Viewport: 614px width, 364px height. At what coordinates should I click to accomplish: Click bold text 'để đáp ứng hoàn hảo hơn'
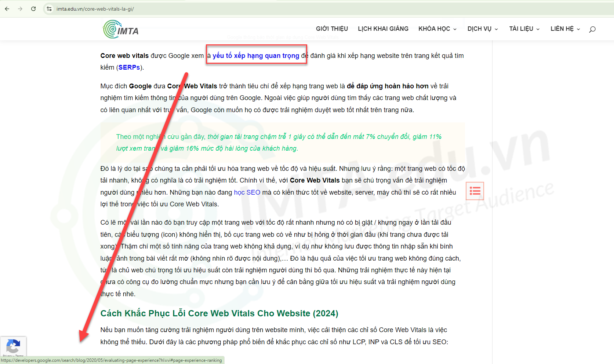(388, 86)
